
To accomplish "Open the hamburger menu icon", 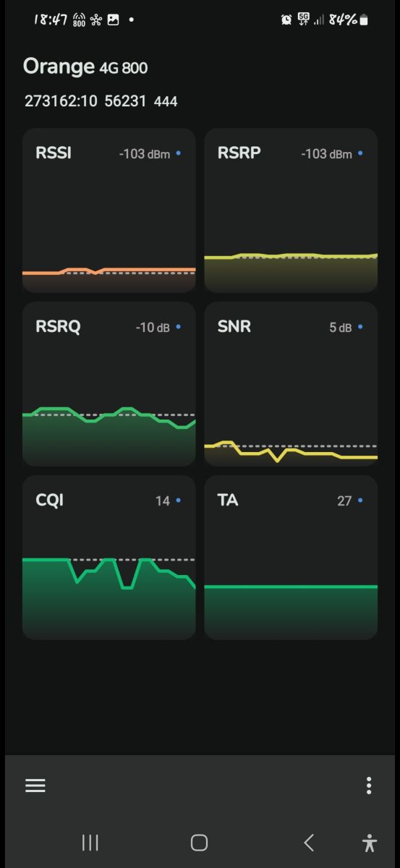I will pos(35,786).
